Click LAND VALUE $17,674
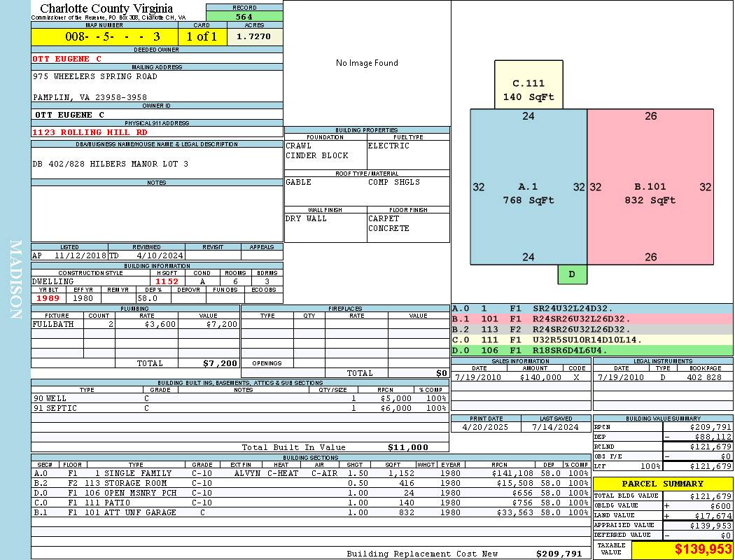The height and width of the screenshot is (560, 735). (713, 516)
